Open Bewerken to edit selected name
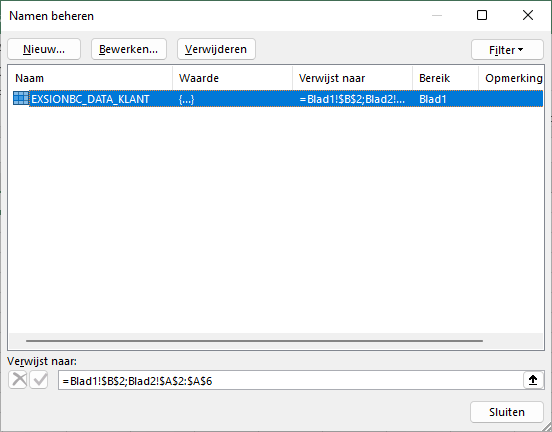552x432 pixels. click(128, 49)
